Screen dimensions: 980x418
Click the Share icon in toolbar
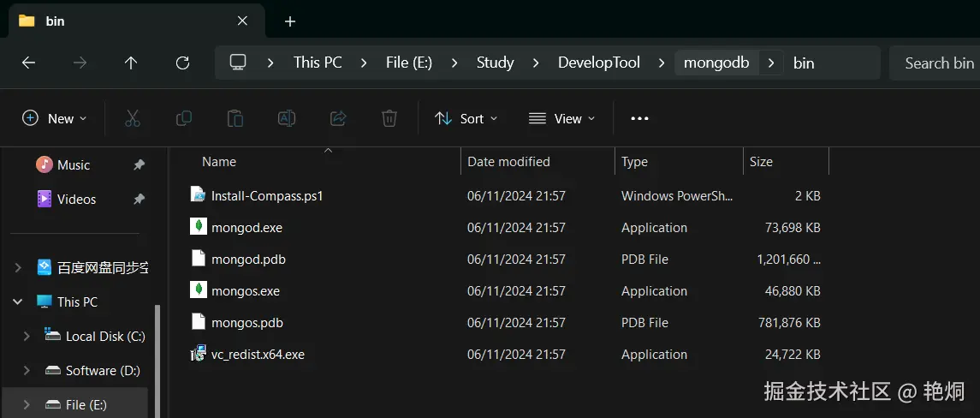(338, 118)
